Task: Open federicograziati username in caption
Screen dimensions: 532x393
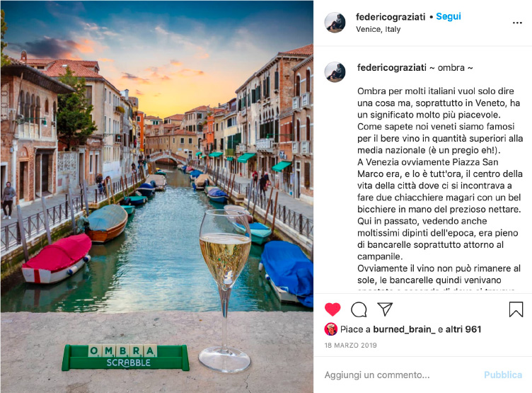Action: tap(391, 67)
